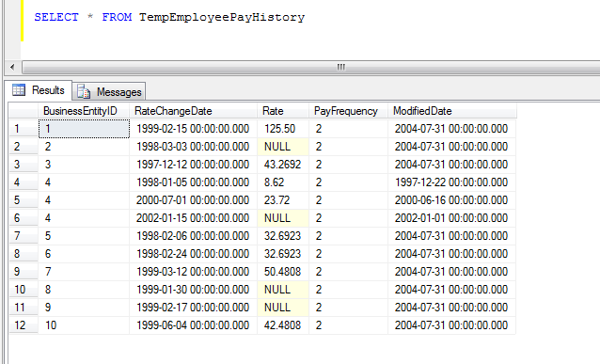Click the Rate cell showing 8.62
Viewport: 600px width, 364px height.
(283, 182)
